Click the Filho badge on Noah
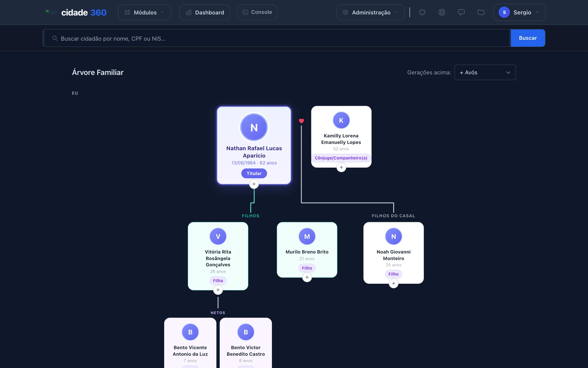The height and width of the screenshot is (368, 588). (x=394, y=274)
